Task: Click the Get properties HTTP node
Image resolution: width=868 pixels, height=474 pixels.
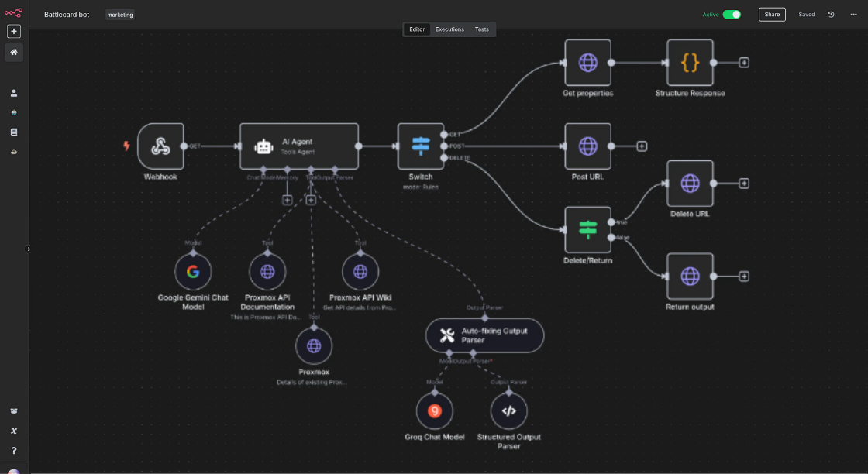Action: click(x=587, y=63)
